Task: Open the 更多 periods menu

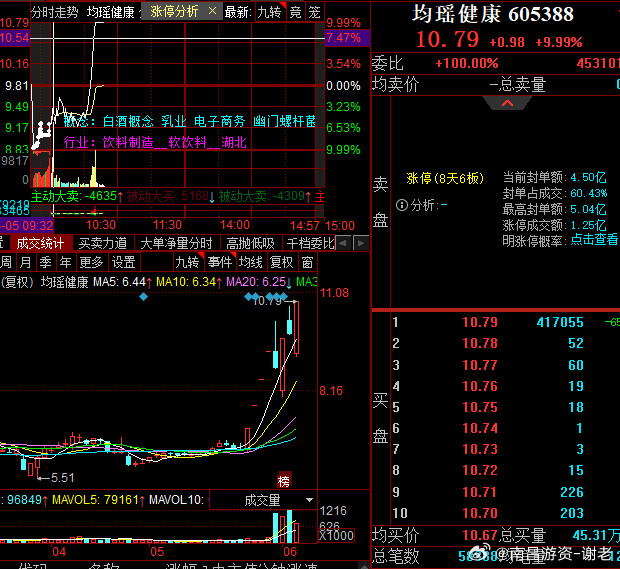Action: tap(91, 262)
